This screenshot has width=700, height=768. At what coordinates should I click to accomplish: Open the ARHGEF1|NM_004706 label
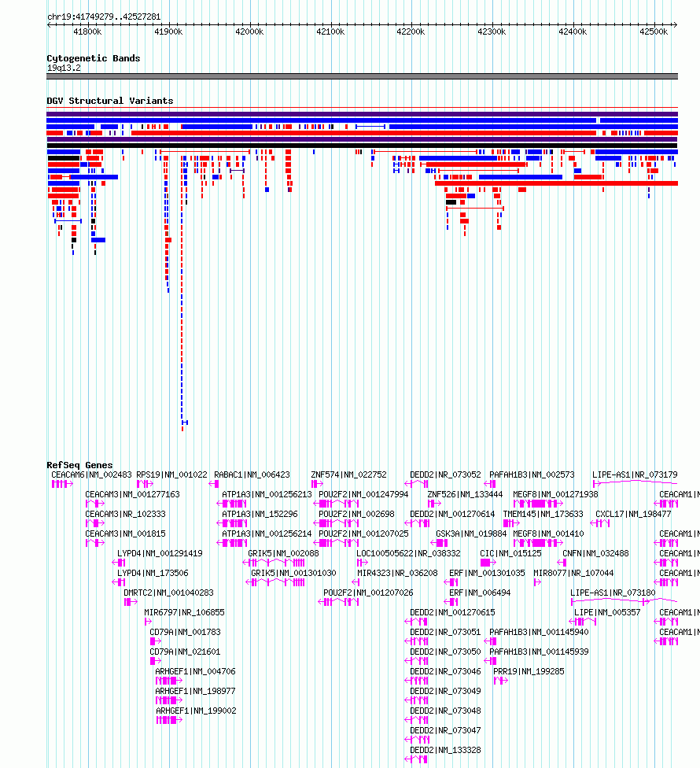(195, 671)
